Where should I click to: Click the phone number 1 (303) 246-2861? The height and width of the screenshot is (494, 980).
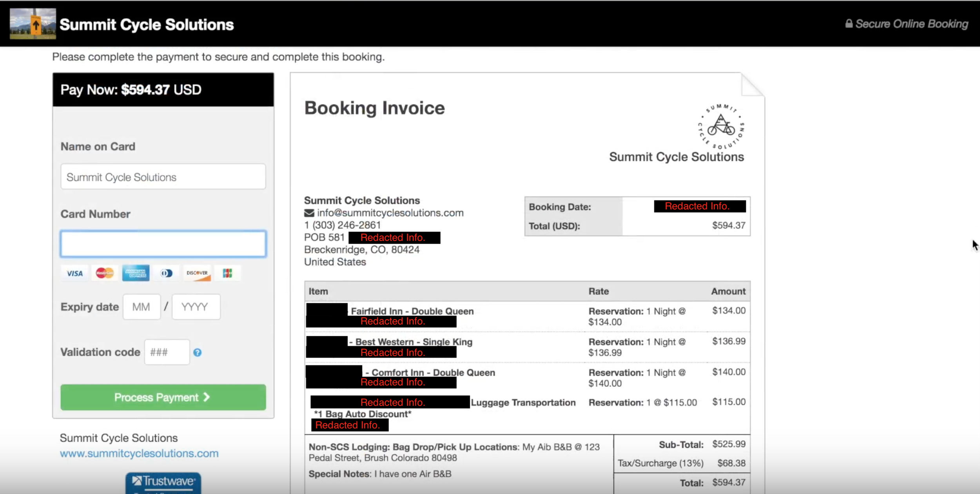tap(343, 225)
